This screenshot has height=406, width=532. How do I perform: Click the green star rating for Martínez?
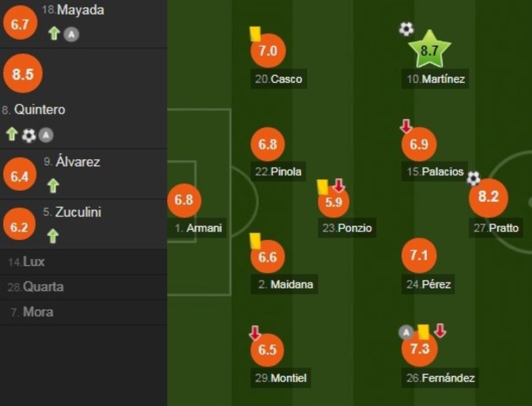click(429, 51)
